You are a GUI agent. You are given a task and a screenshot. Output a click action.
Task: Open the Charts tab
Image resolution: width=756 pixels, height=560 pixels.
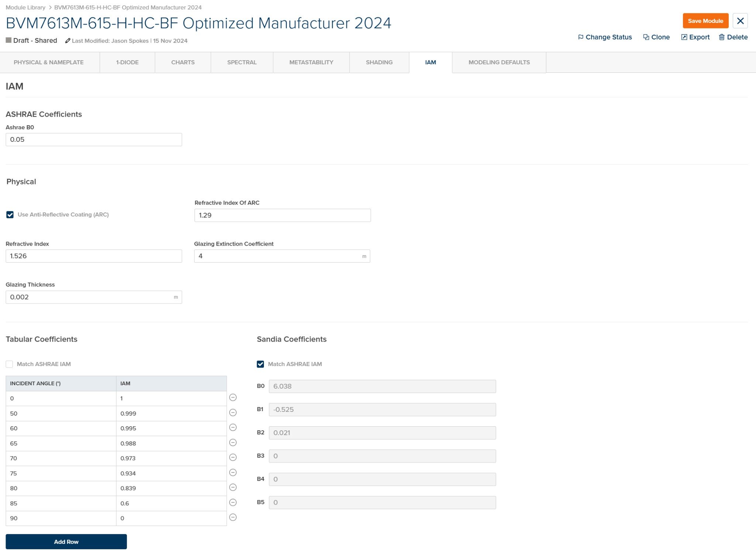coord(183,62)
